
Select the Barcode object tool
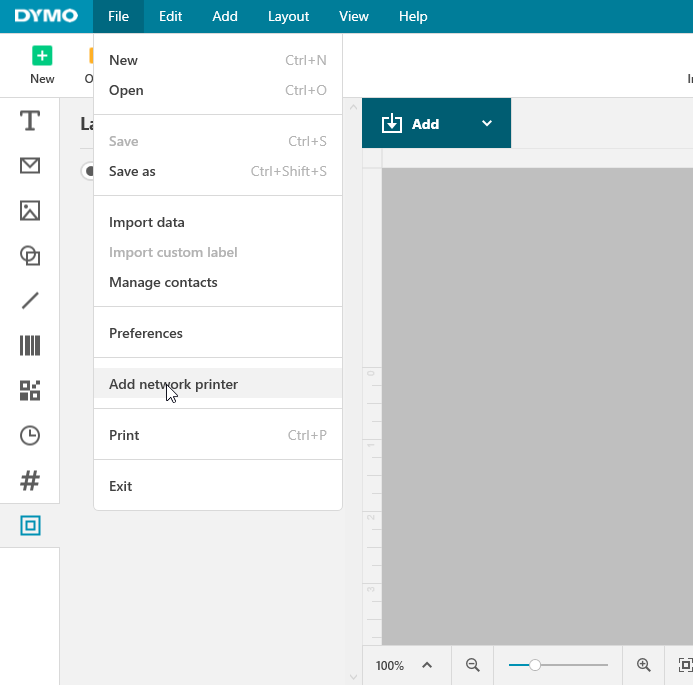(x=30, y=346)
